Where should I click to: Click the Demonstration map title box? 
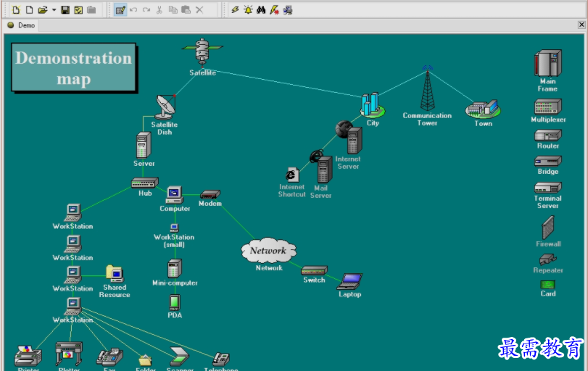coord(74,68)
